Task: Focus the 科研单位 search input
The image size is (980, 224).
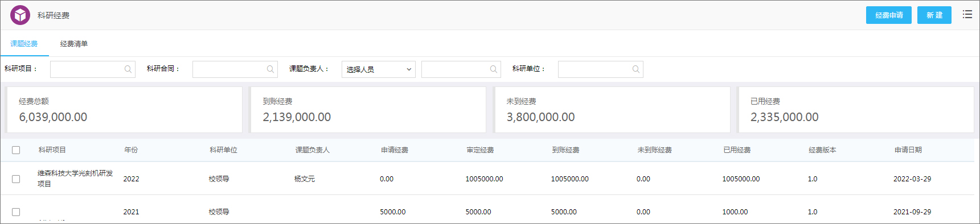Action: click(601, 69)
